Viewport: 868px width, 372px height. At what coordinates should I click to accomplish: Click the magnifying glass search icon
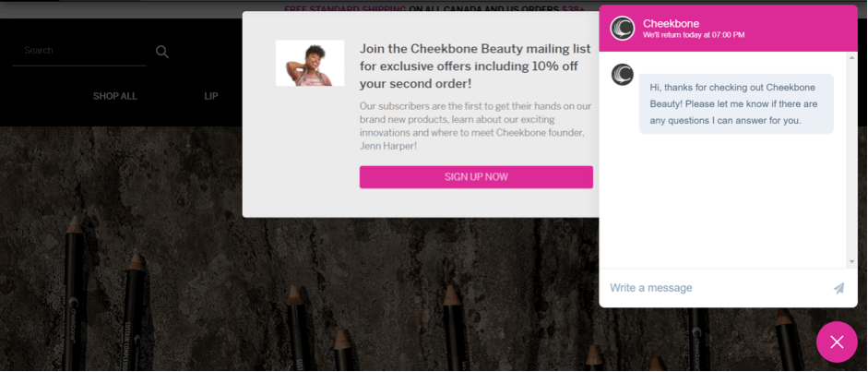tap(162, 52)
